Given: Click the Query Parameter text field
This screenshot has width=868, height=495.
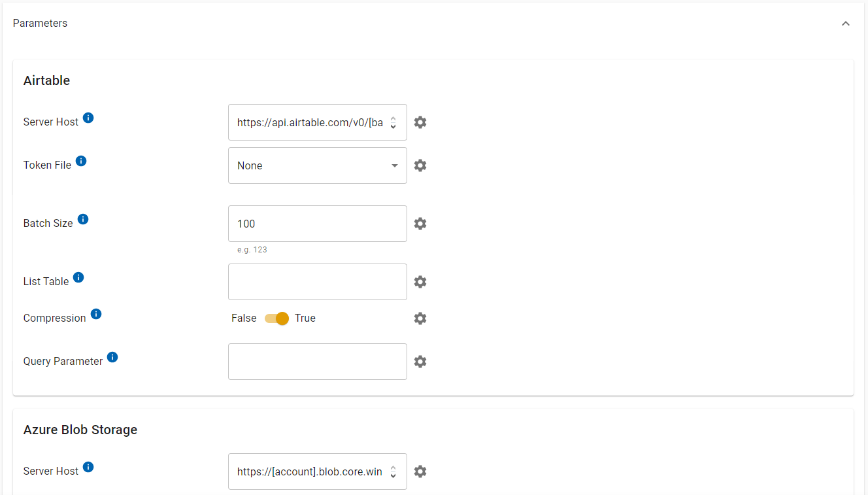Looking at the screenshot, I should tap(318, 362).
